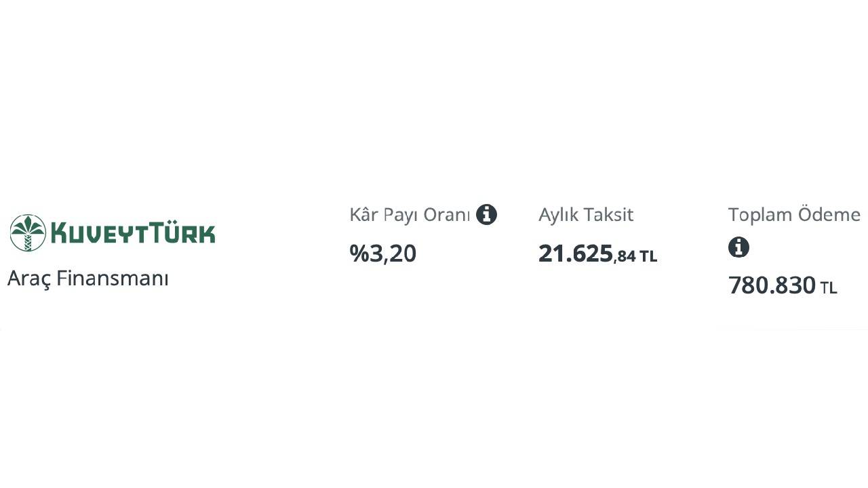This screenshot has height=488, width=868.
Task: Select the 21.625 monthly installment amount
Action: pyautogui.click(x=576, y=253)
